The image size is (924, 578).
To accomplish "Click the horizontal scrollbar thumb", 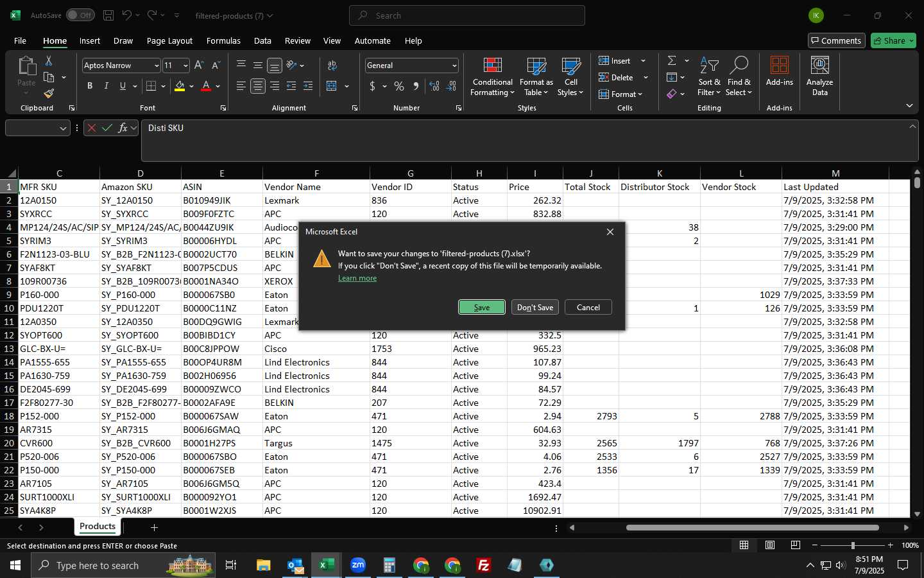I will [752, 527].
